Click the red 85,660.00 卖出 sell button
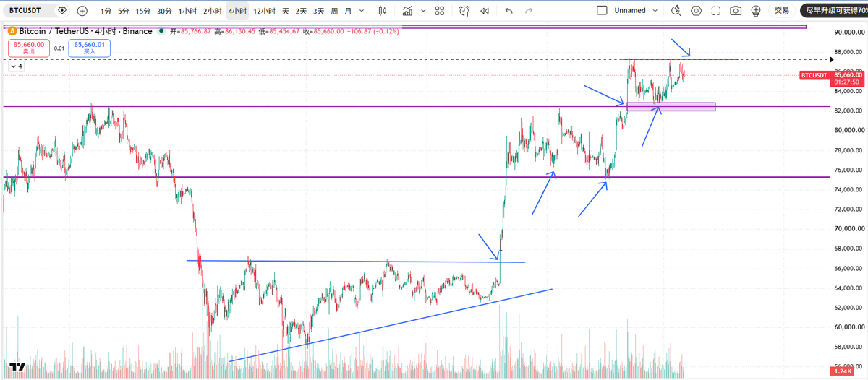Image resolution: width=868 pixels, height=380 pixels. click(x=29, y=48)
